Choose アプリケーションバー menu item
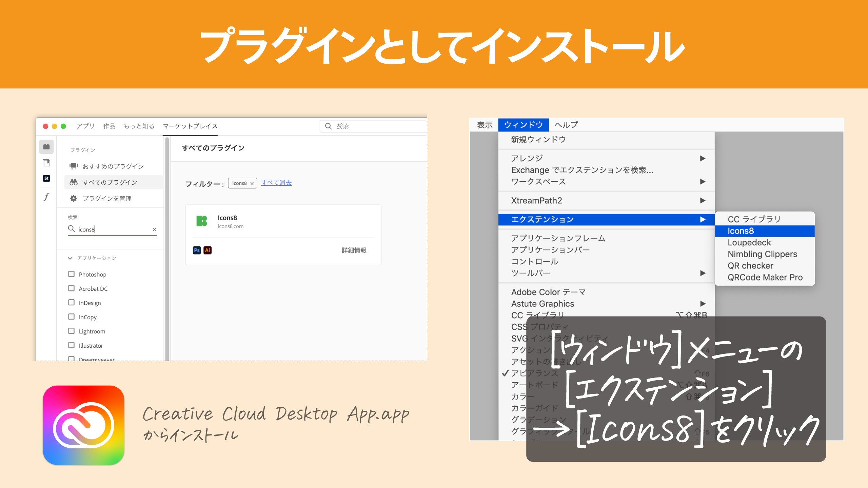Screen dimensions: 868x488 point(606,250)
